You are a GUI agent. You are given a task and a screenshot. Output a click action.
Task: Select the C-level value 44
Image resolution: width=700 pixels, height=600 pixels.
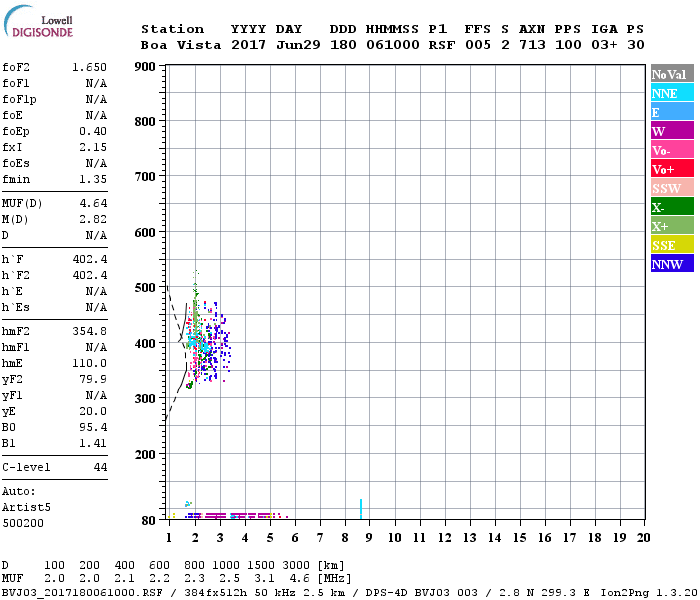[x=100, y=467]
